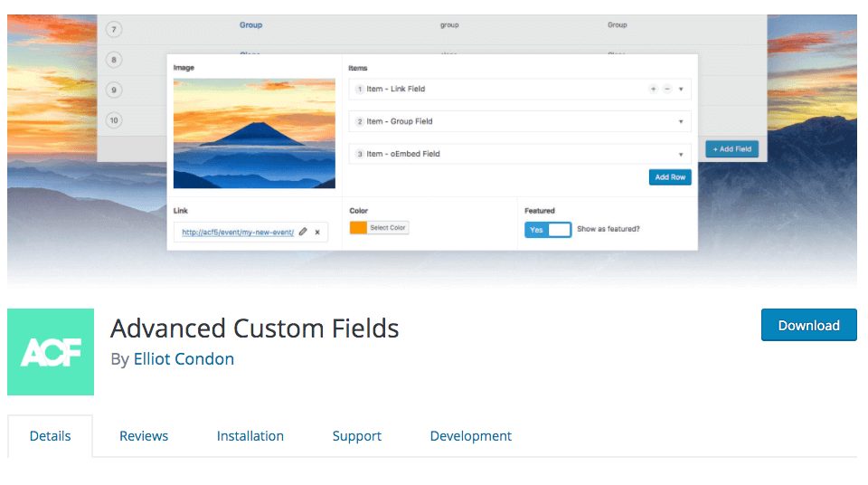The width and height of the screenshot is (868, 485).
Task: Switch to the Reviews tab
Action: 144,436
